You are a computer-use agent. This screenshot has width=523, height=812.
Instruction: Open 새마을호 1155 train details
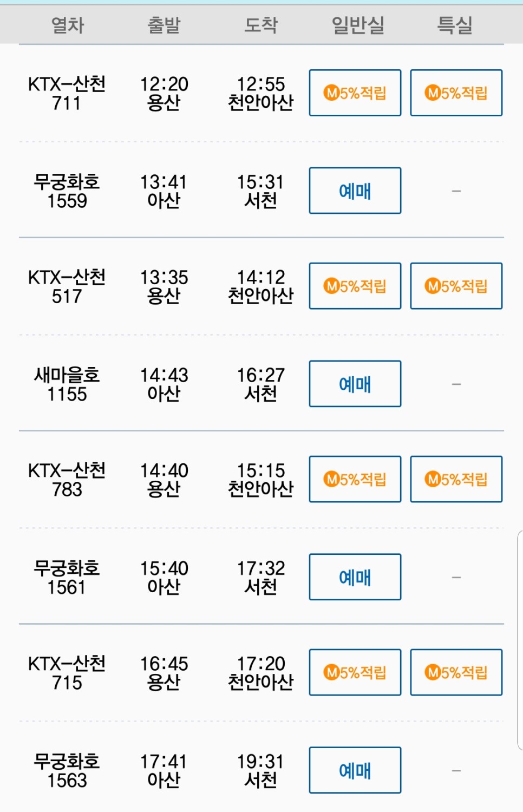click(x=67, y=384)
